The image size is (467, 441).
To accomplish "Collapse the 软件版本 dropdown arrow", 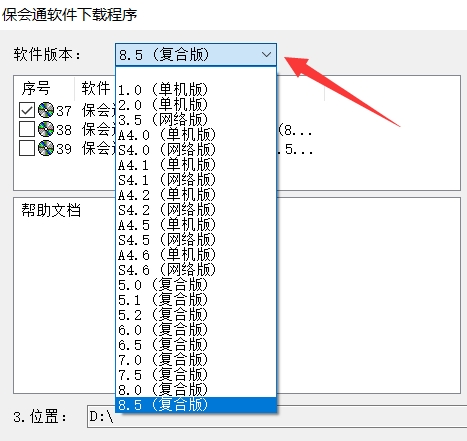I will point(266,54).
